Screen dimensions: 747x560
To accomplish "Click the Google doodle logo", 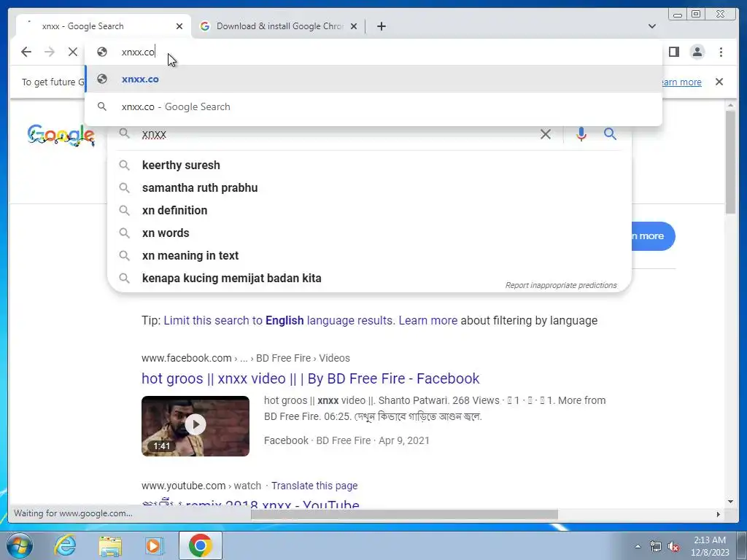I will click(x=61, y=136).
